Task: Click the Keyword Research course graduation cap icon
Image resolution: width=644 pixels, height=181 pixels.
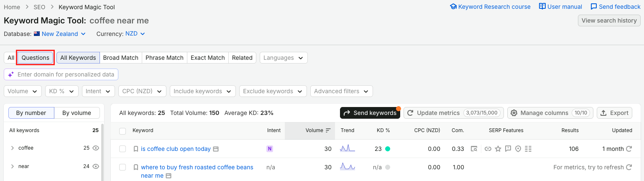Action: point(453,7)
